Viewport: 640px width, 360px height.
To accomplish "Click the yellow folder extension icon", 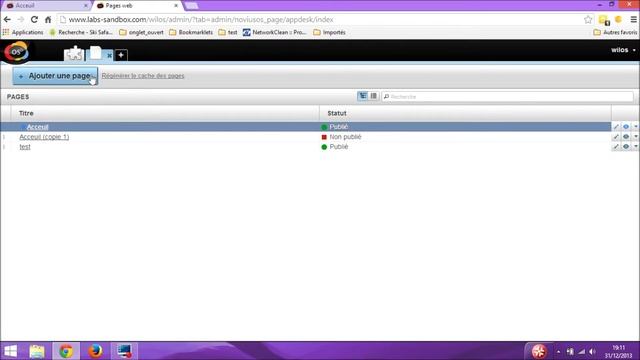I will tap(604, 20).
